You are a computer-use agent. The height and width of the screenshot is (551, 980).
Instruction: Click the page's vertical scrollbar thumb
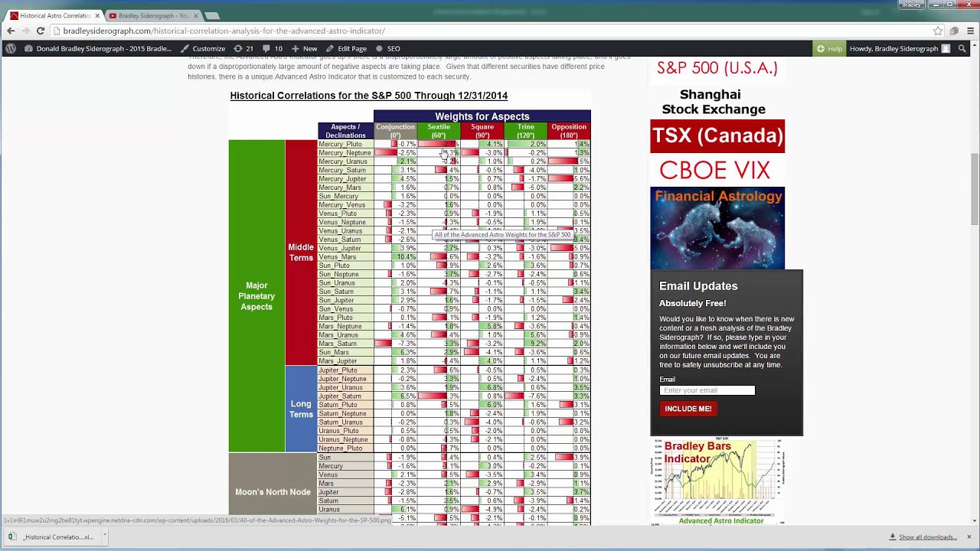[x=974, y=187]
